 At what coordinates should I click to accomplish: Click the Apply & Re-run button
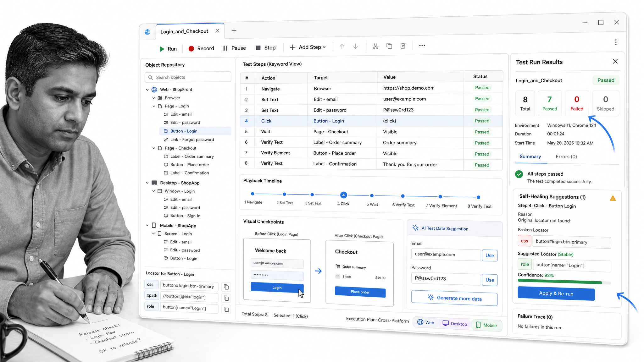pyautogui.click(x=556, y=293)
